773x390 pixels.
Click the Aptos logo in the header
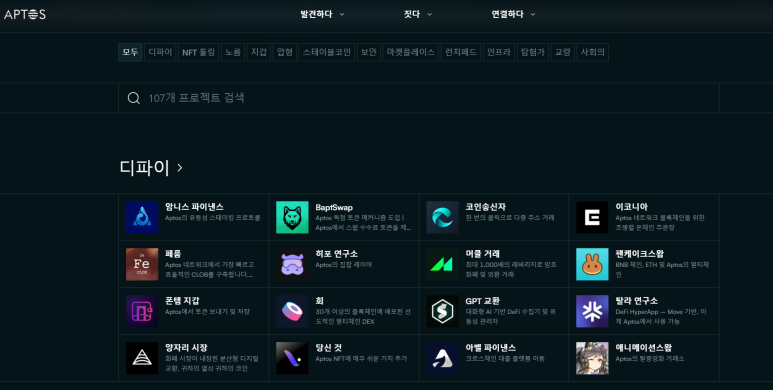tap(25, 14)
